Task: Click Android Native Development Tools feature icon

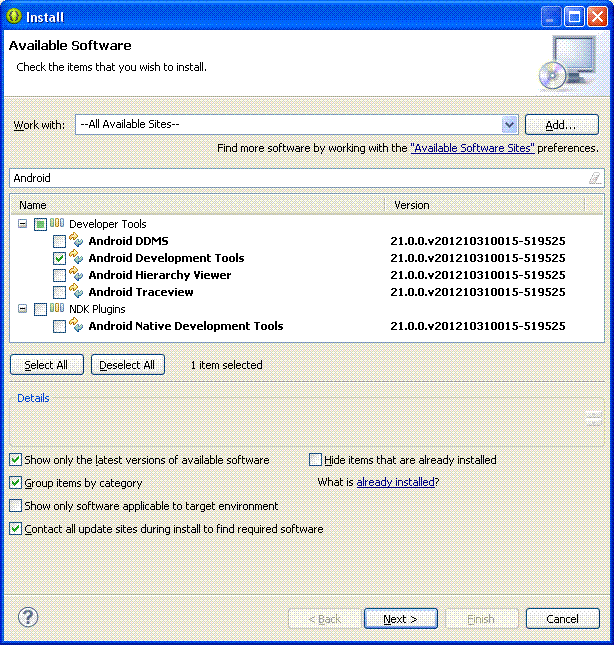Action: (x=76, y=325)
